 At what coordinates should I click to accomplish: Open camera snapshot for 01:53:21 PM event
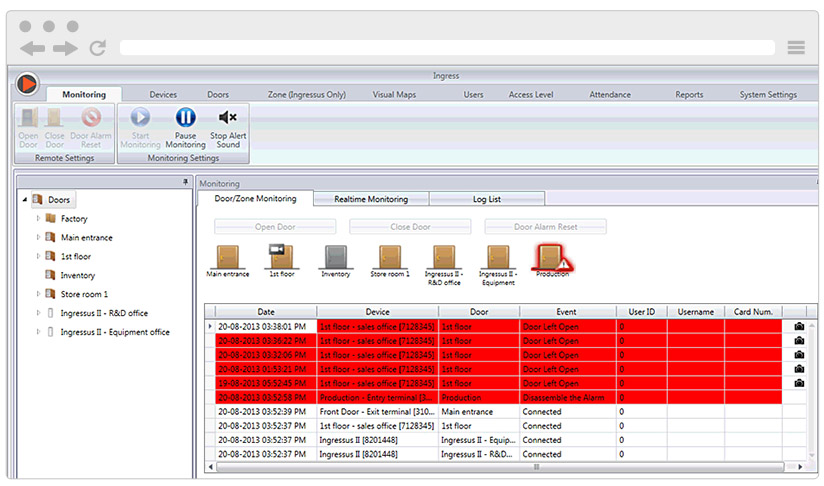(799, 369)
